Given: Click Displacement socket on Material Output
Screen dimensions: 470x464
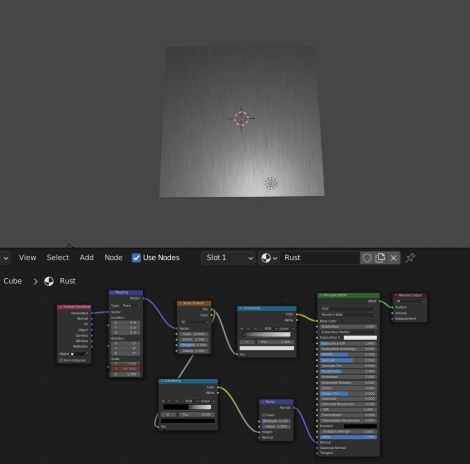Looking at the screenshot, I should pyautogui.click(x=392, y=319).
